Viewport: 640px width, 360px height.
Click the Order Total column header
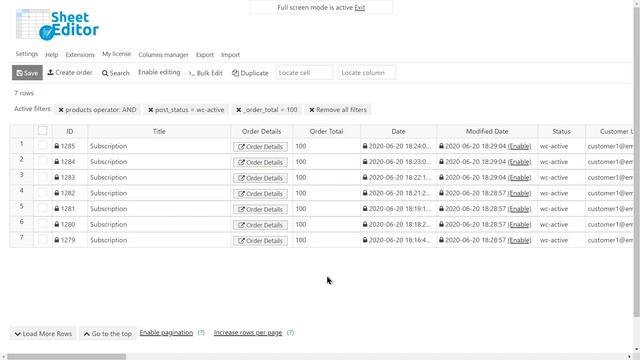pos(326,131)
